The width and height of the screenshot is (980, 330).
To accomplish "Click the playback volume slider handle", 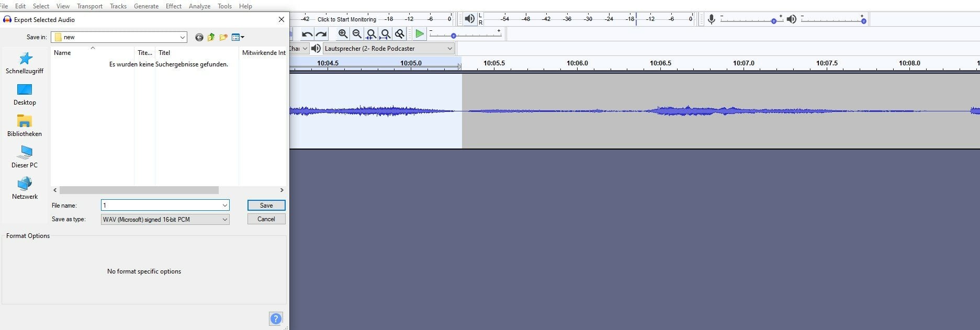I will point(864,21).
